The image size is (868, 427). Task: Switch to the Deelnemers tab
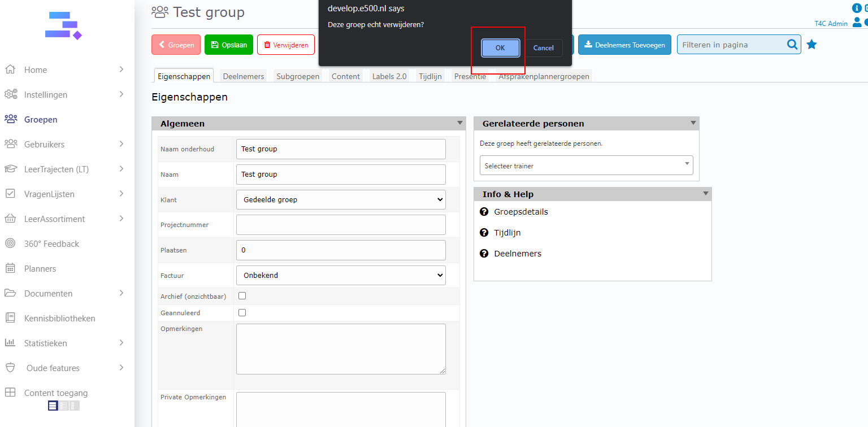pos(243,76)
